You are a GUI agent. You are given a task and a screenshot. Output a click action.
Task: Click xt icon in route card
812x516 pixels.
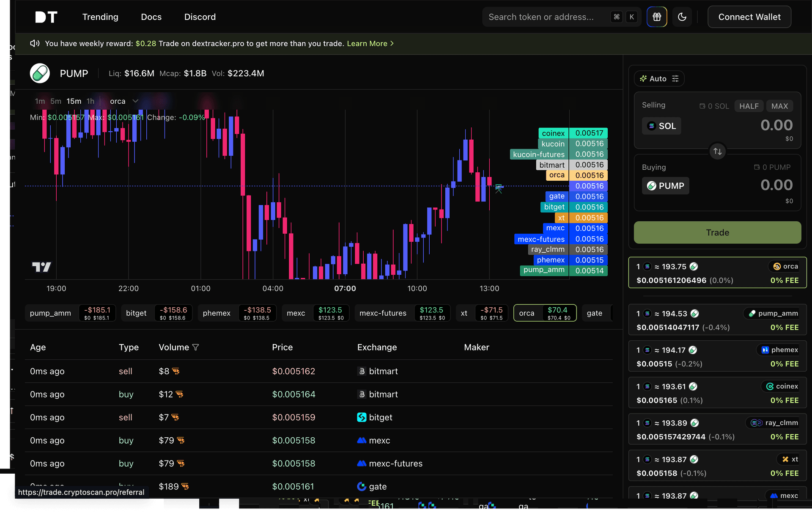tap(785, 459)
